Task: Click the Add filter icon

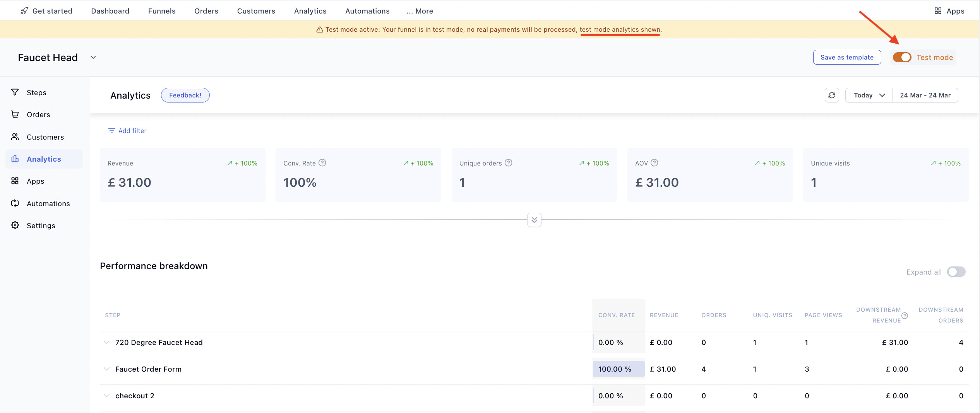Action: tap(111, 131)
